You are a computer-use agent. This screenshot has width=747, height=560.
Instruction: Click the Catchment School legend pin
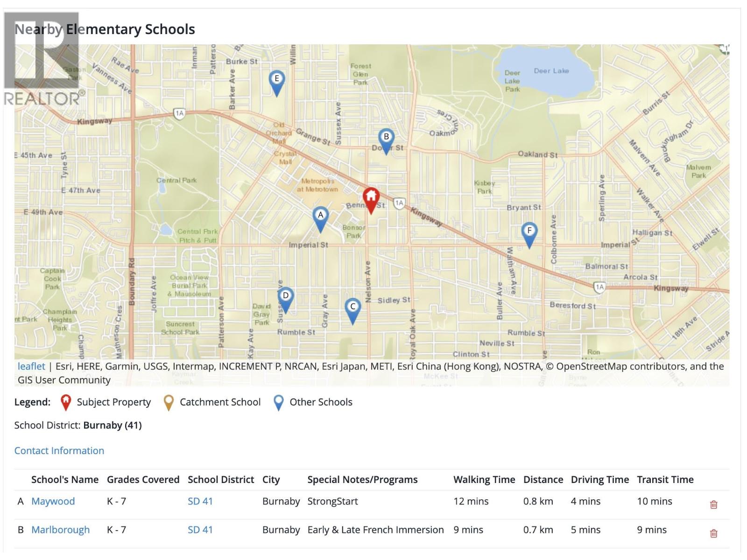coord(169,402)
